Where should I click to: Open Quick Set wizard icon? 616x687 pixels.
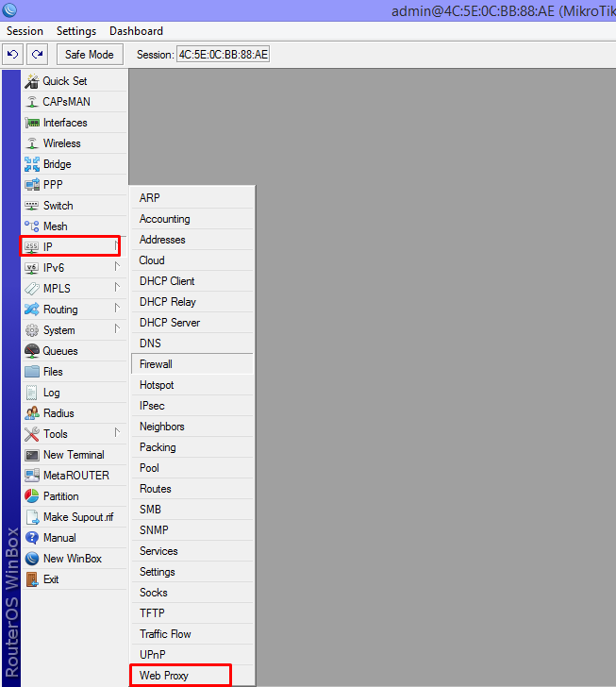[31, 81]
